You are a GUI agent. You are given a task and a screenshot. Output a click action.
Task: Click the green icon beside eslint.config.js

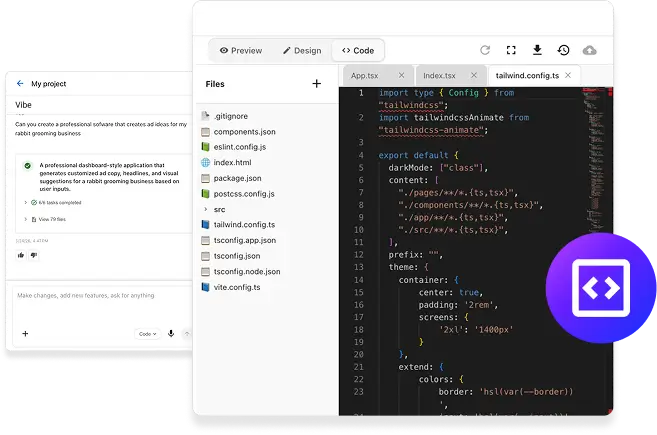pos(205,147)
